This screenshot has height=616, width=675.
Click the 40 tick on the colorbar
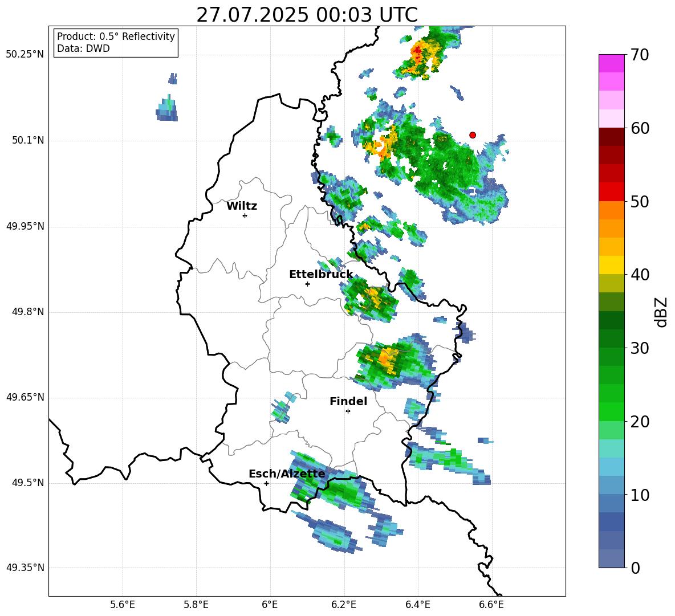(x=640, y=275)
